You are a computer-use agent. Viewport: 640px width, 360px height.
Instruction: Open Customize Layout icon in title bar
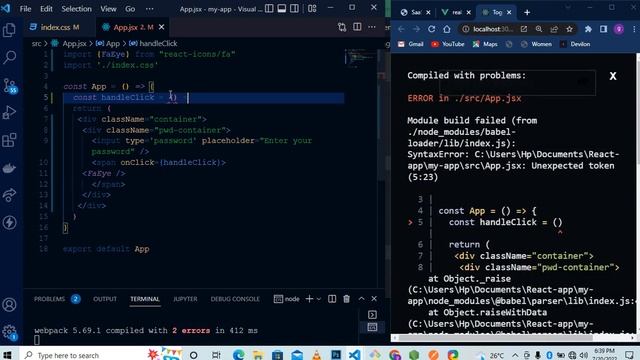pos(312,9)
